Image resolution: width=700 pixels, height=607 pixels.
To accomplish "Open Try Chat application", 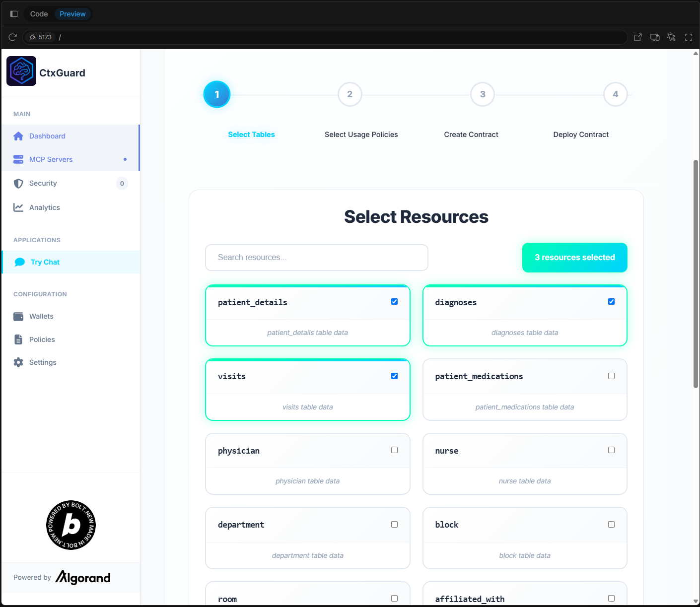I will pyautogui.click(x=71, y=262).
